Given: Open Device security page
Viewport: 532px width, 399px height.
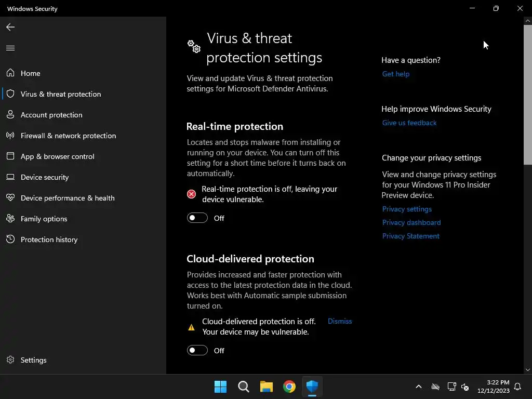Looking at the screenshot, I should click(x=83, y=177).
